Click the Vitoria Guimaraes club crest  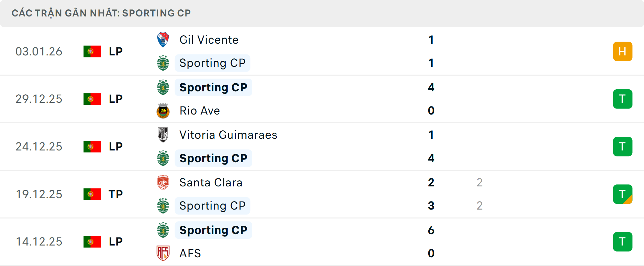pyautogui.click(x=163, y=135)
